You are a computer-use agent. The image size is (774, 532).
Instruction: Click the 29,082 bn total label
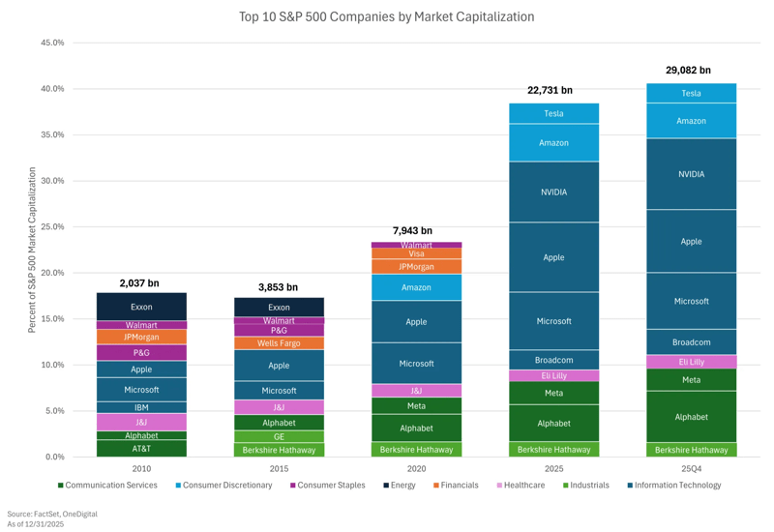[688, 71]
